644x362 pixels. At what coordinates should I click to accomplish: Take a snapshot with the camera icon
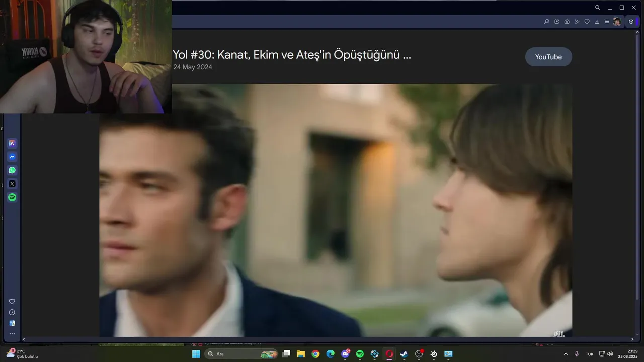(x=567, y=22)
